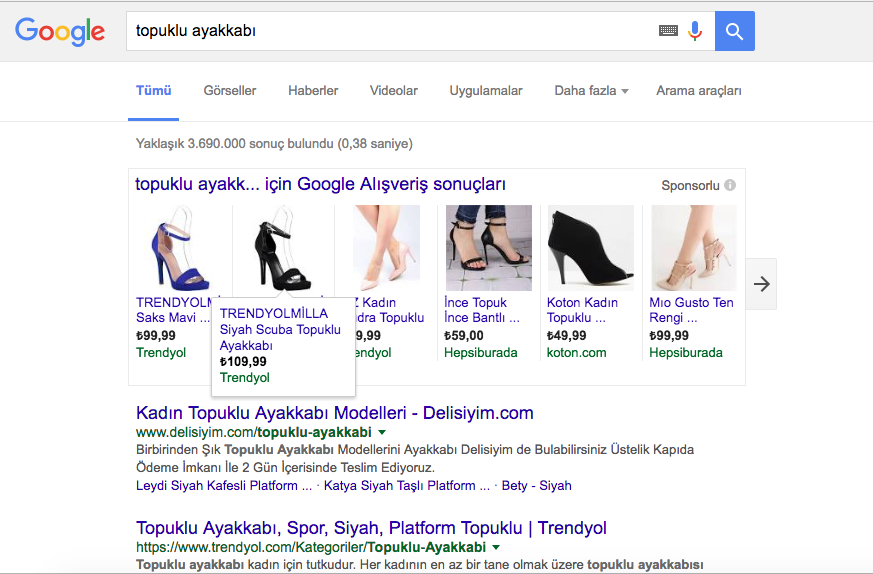Start voice search with microphone icon

695,31
